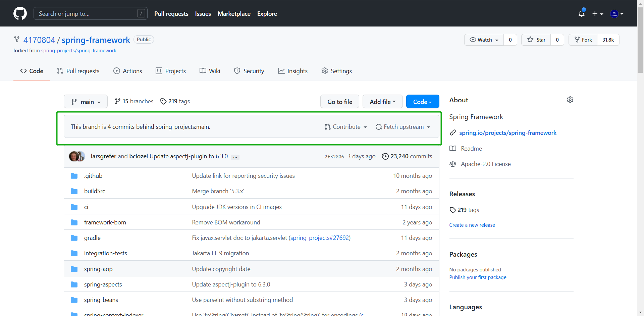Click the Fork count 31.8k
Screen dimensions: 644x316
pyautogui.click(x=608, y=40)
